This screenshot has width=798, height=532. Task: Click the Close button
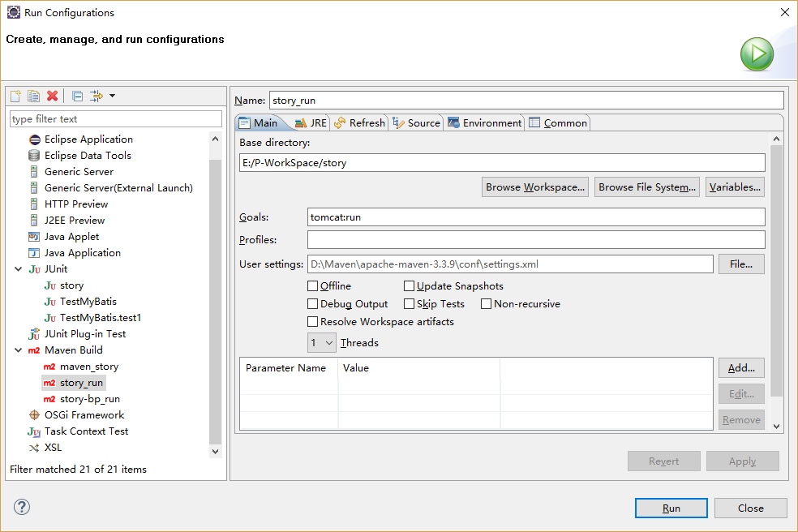[751, 508]
